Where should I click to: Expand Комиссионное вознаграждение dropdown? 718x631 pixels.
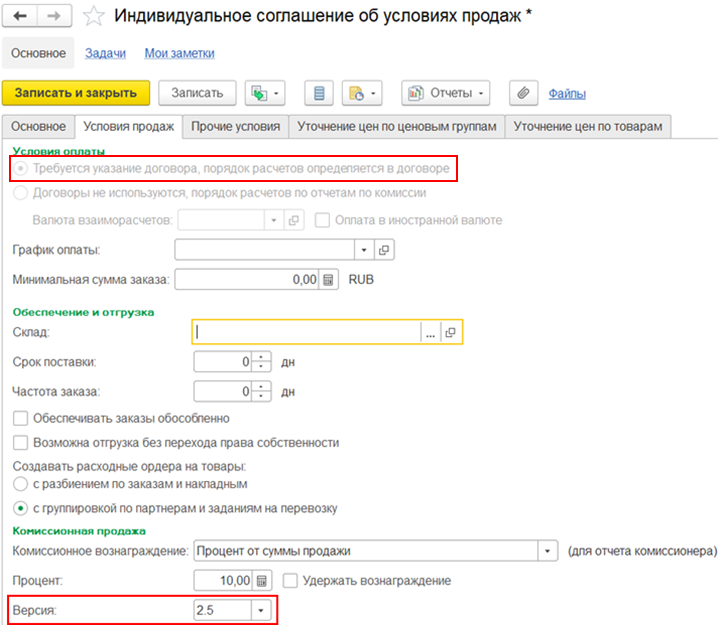(x=547, y=551)
